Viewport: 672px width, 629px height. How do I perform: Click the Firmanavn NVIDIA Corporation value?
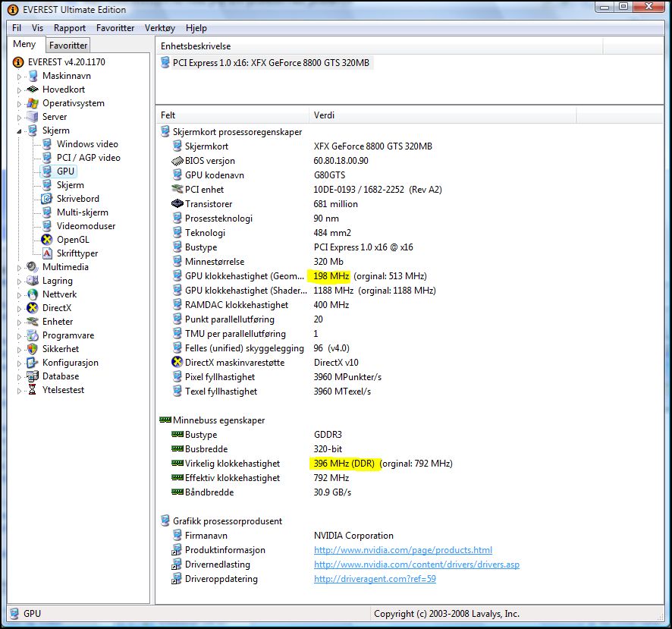[353, 536]
